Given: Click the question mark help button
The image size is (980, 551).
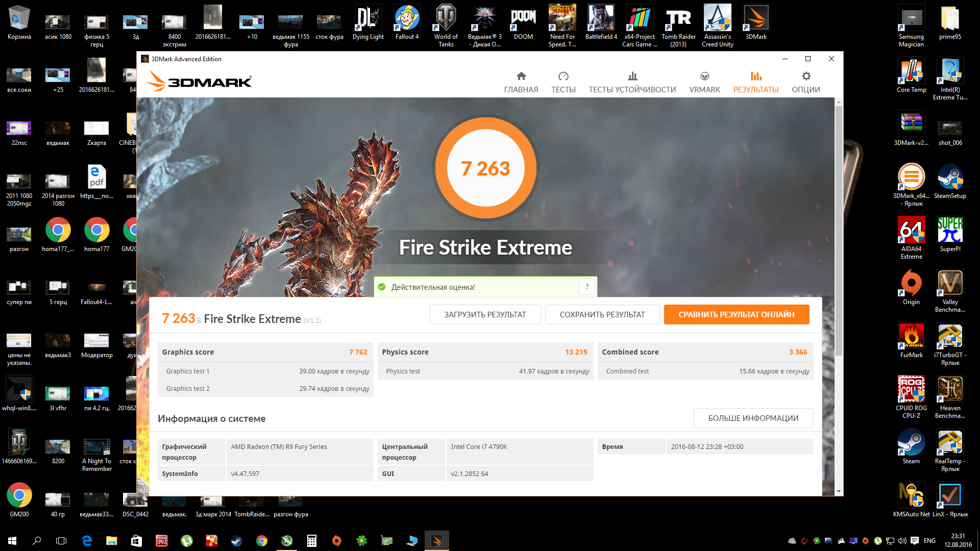Looking at the screenshot, I should coord(587,287).
